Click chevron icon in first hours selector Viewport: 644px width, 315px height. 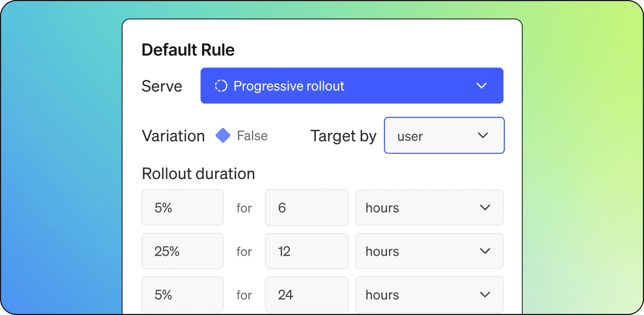(485, 207)
